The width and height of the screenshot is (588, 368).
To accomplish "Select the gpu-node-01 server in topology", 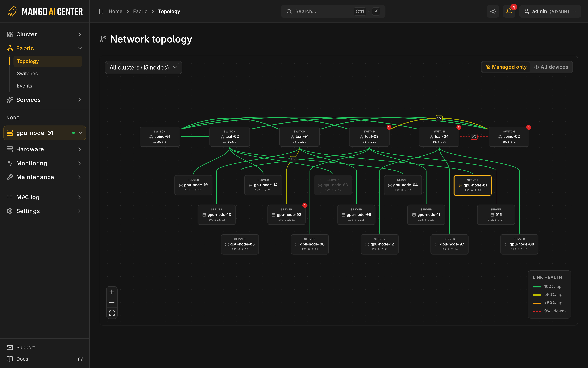I will coord(473,185).
